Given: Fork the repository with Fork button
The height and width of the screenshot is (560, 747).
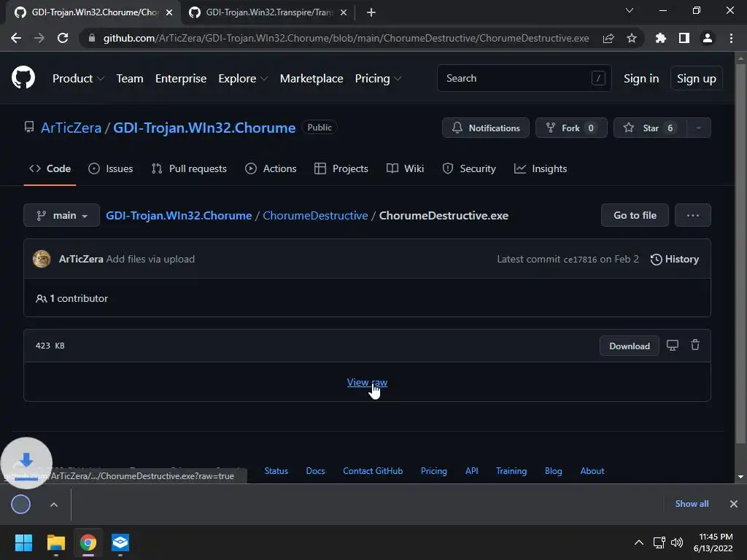Looking at the screenshot, I should pos(571,128).
